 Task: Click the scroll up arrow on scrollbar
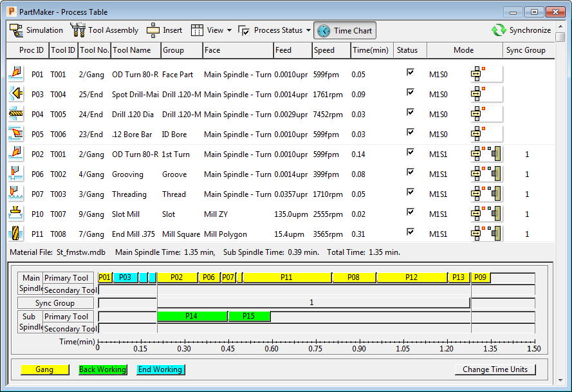560,27
